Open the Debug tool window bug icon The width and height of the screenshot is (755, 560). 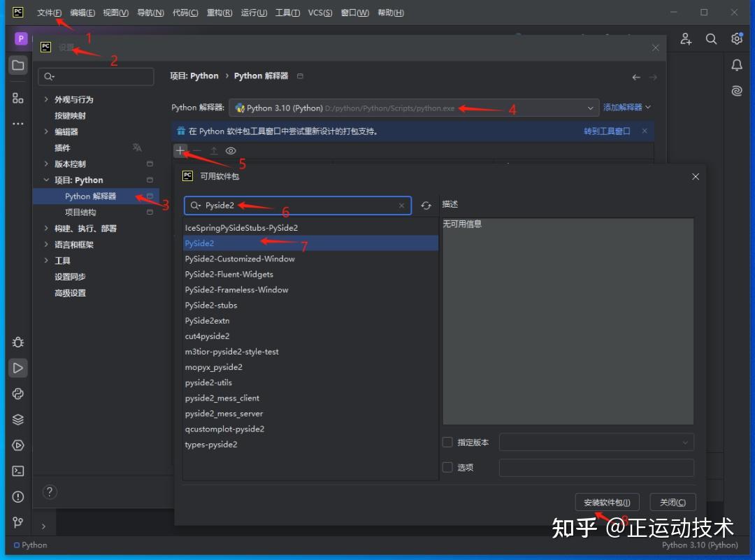click(x=18, y=342)
